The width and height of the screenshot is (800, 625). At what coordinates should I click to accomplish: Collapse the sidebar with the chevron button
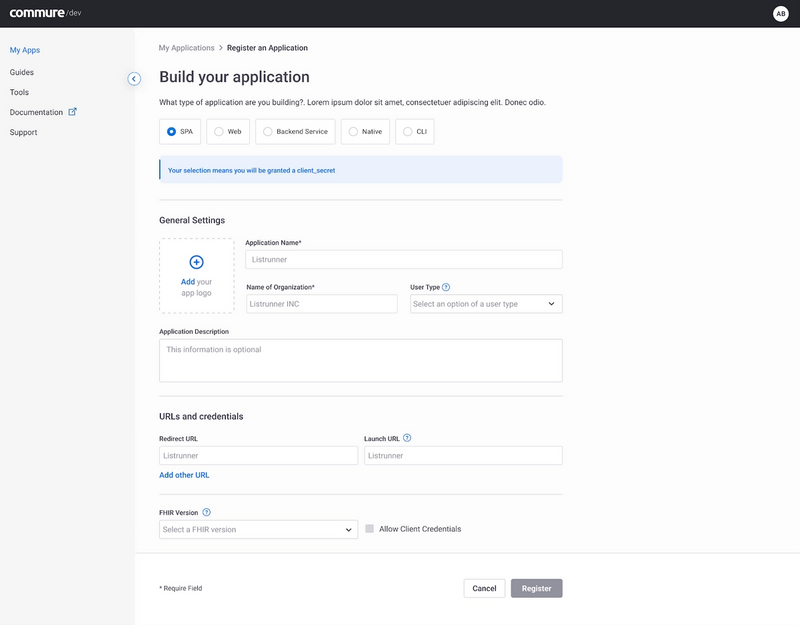(x=134, y=79)
